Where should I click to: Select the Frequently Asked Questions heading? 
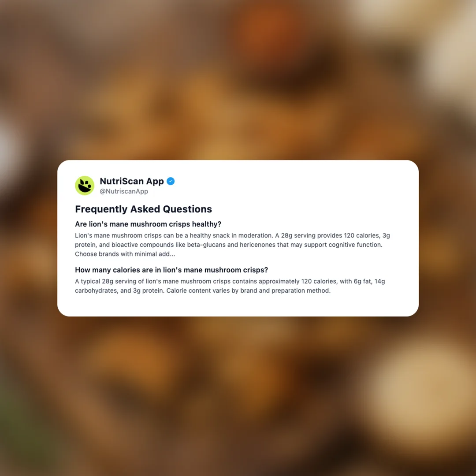[143, 209]
